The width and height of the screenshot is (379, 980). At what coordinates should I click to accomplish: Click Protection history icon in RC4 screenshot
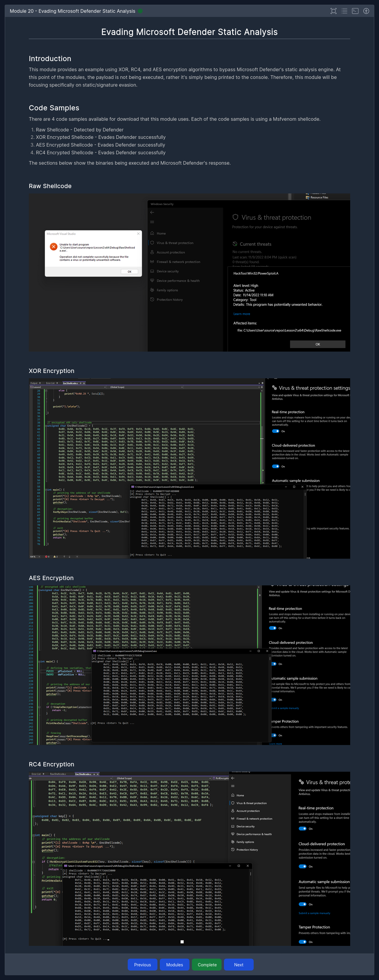click(233, 849)
